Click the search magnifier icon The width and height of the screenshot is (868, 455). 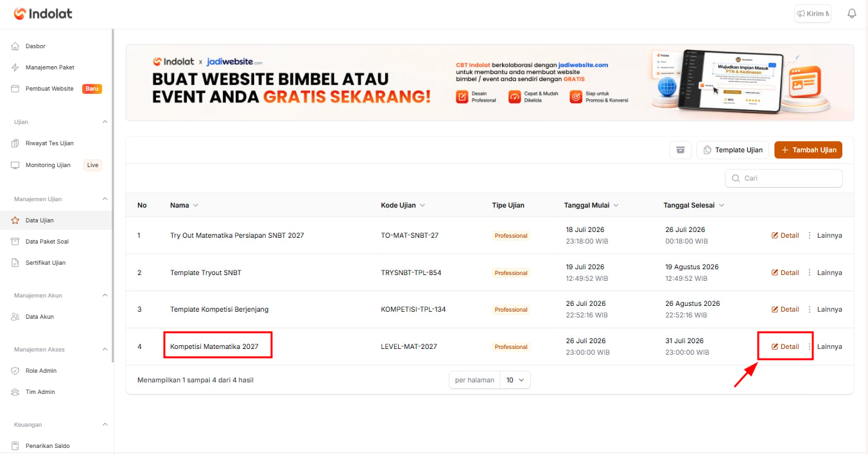tap(736, 178)
